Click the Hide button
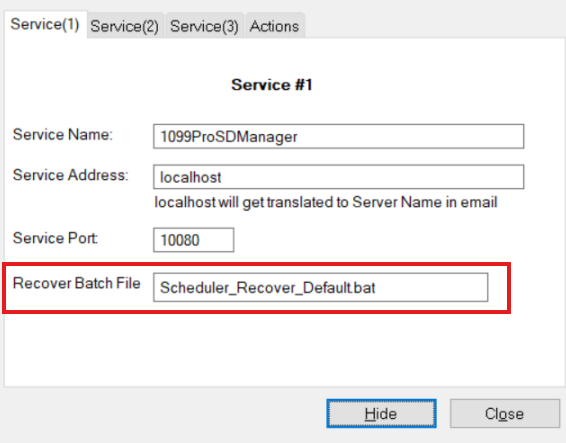 click(x=381, y=414)
